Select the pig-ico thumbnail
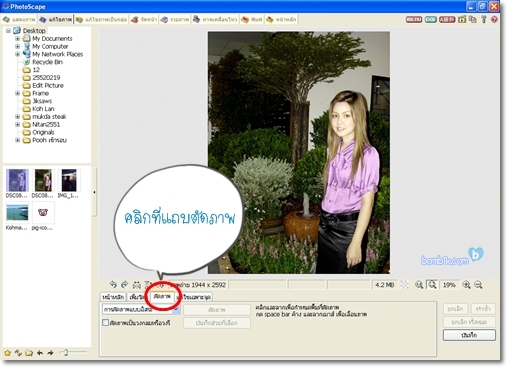The width and height of the screenshot is (508, 368). point(43,216)
